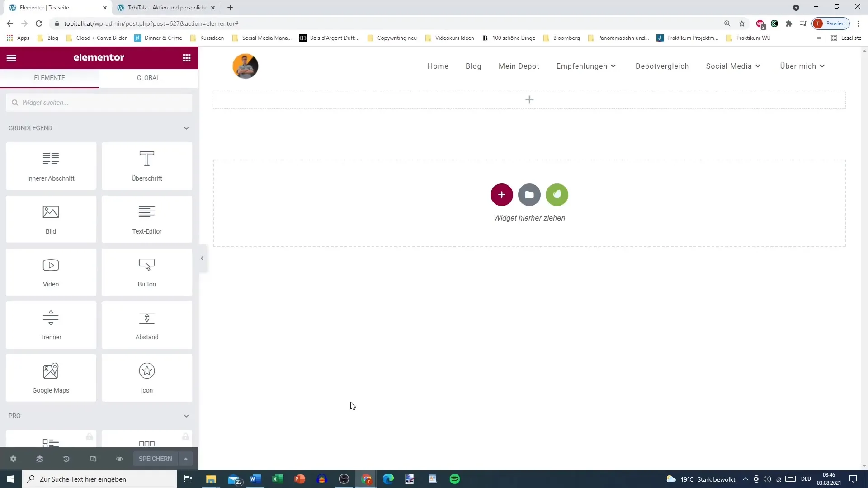Open the Elementor hamburger menu
The height and width of the screenshot is (488, 868).
[11, 58]
